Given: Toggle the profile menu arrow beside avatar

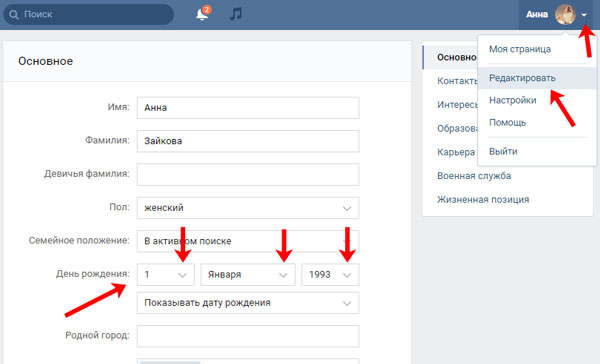Looking at the screenshot, I should click(584, 15).
